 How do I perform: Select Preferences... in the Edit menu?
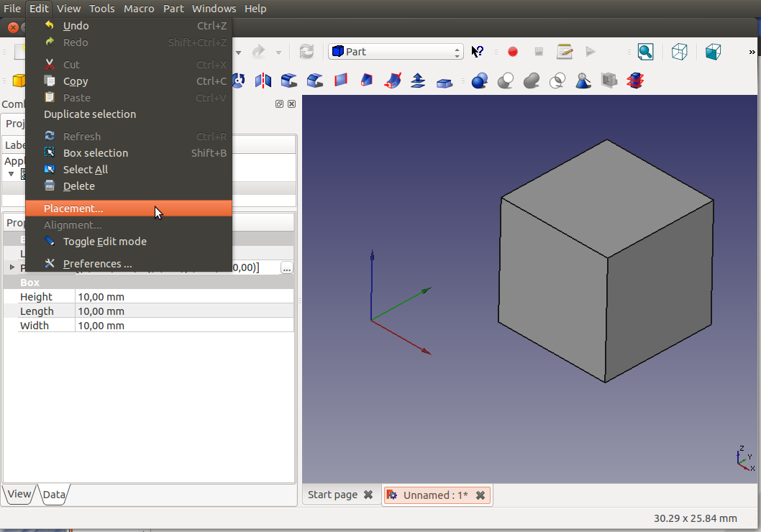point(97,264)
